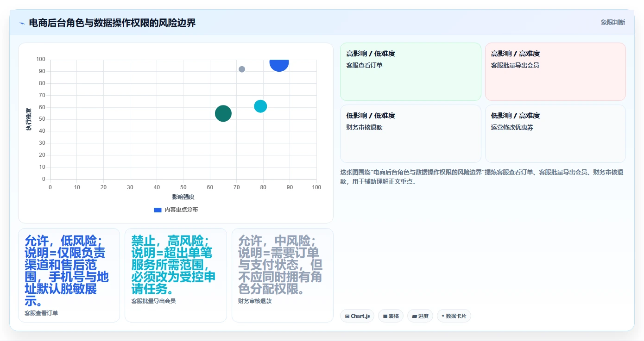Image resolution: width=644 pixels, height=341 pixels.
Task: Click the lightning icon beside the title
Action: (22, 23)
